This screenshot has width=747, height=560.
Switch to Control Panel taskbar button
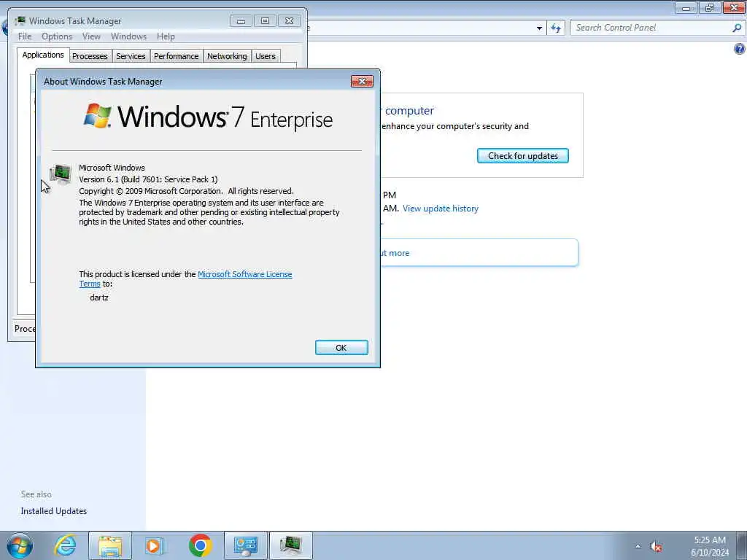click(x=246, y=545)
